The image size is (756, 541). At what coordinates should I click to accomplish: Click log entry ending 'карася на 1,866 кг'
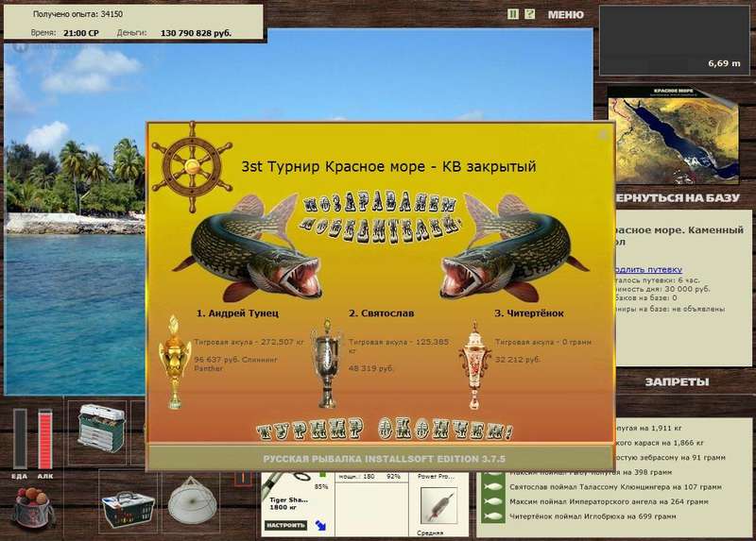coord(659,443)
